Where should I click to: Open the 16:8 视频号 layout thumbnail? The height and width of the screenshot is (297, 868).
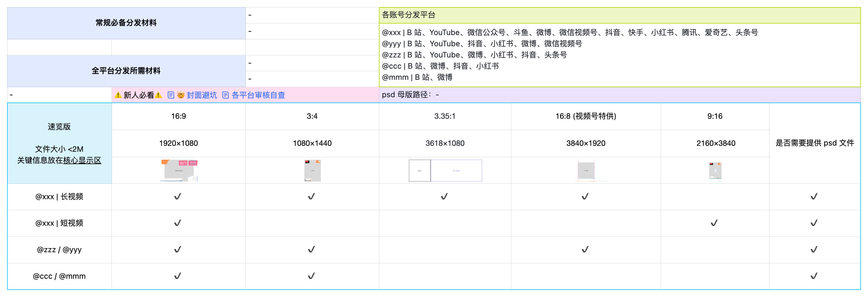click(586, 171)
